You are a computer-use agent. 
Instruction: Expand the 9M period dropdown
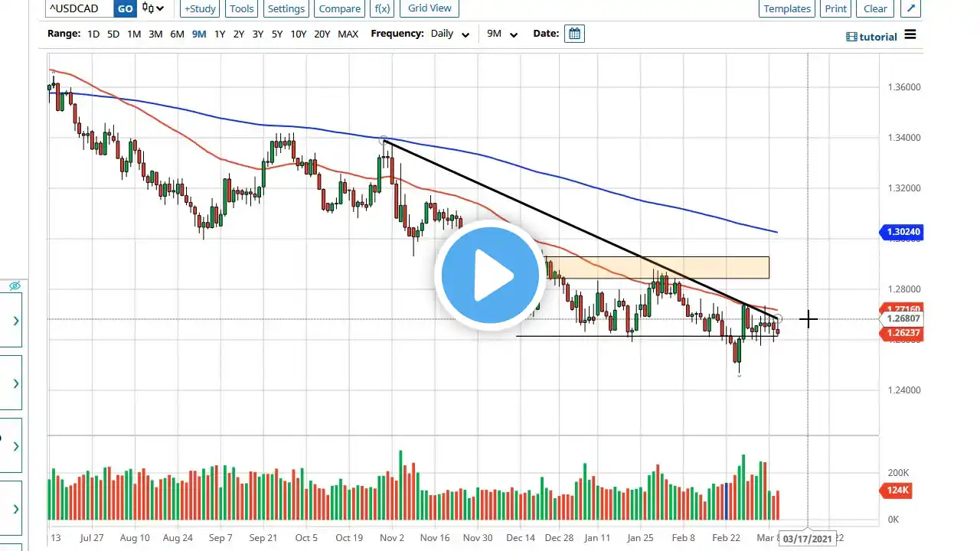tap(502, 34)
